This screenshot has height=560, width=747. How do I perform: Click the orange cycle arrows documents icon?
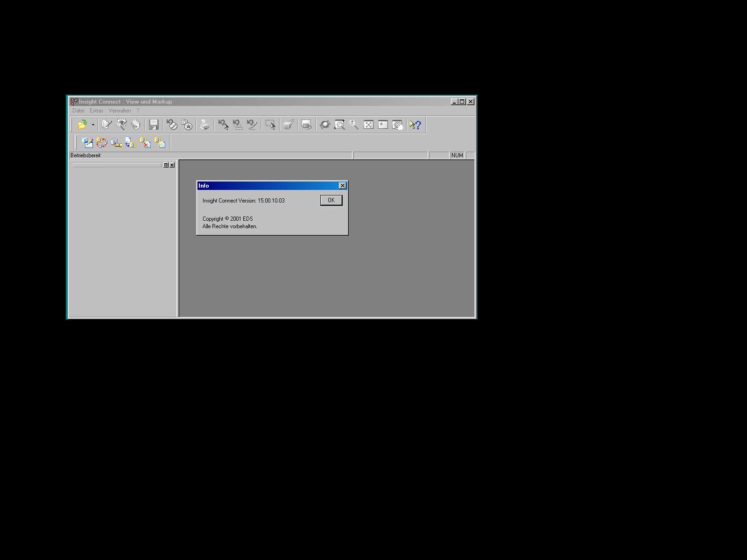click(102, 142)
